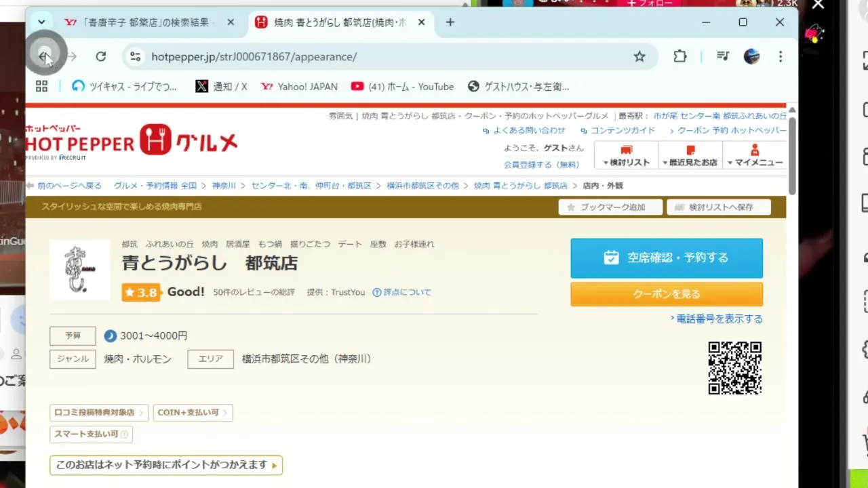868x488 pixels.
Task: Open the 通知 / X bookmark
Action: pos(221,86)
